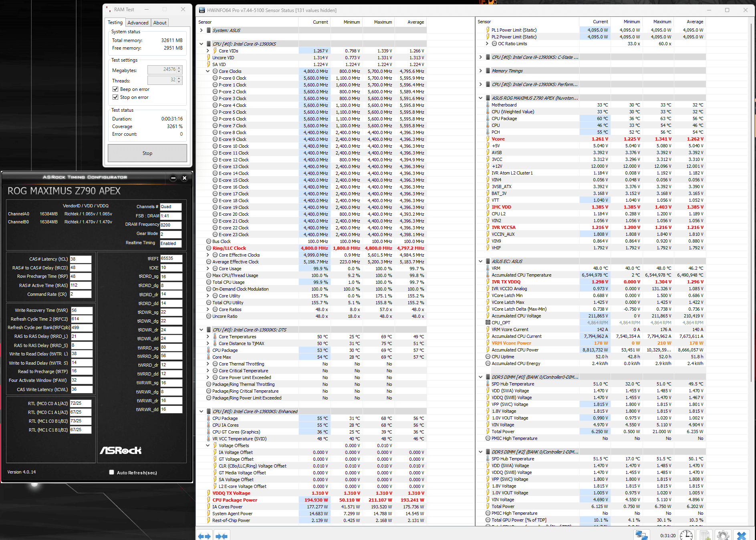The width and height of the screenshot is (756, 540).
Task: Collapse the Core Clocks tree
Action: 208,71
